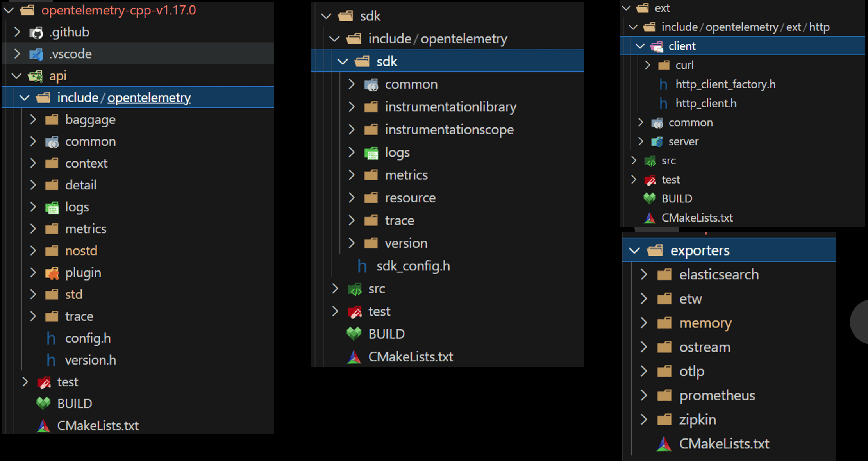The height and width of the screenshot is (461, 868).
Task: Select the etw exporter folder
Action: pyautogui.click(x=729, y=299)
